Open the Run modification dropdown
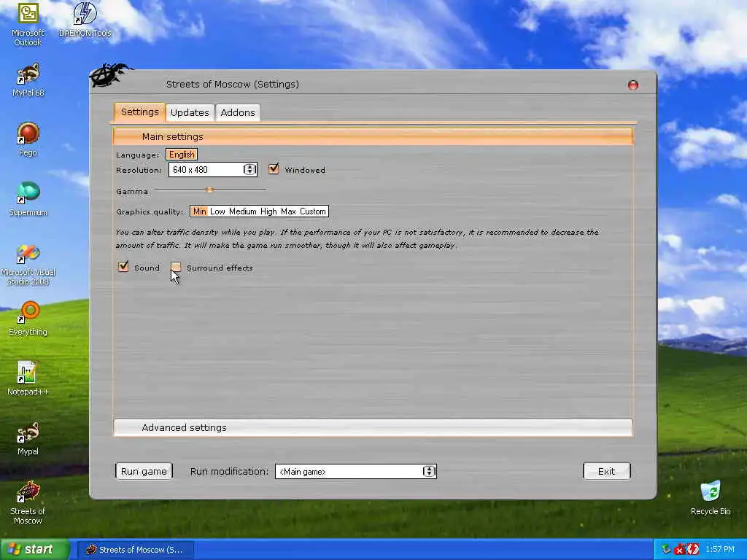This screenshot has width=747, height=560. [355, 472]
